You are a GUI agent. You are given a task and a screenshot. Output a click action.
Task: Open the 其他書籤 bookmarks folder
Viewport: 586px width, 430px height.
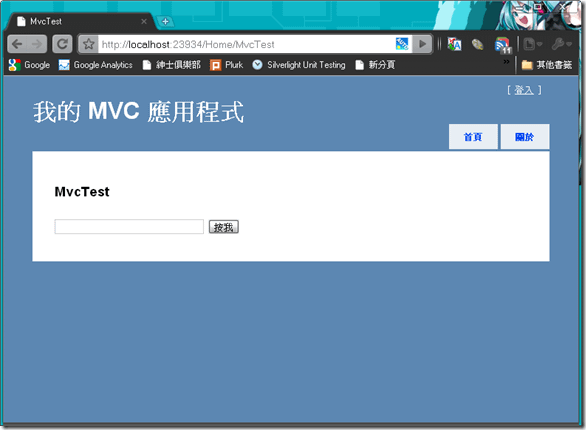(x=546, y=65)
